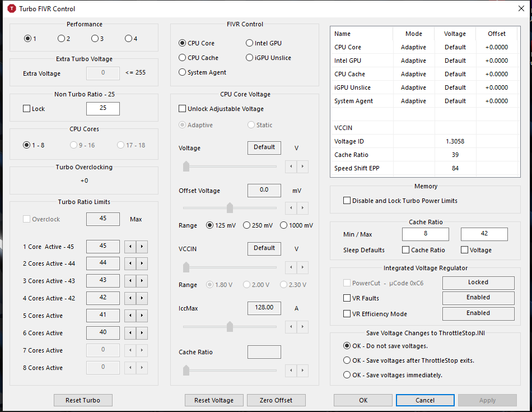The height and width of the screenshot is (412, 532).
Task: Decrease the 1 Core Active ratio with left arrow
Action: click(x=130, y=247)
